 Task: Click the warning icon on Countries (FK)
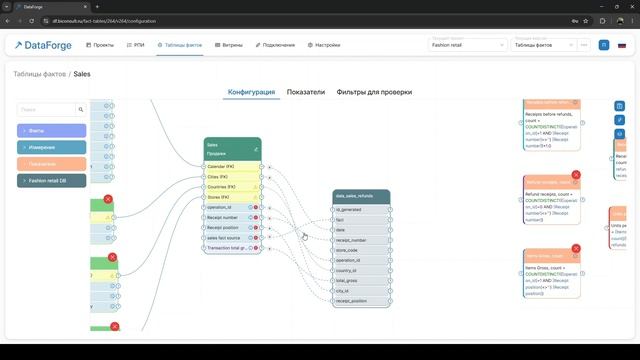tap(256, 187)
